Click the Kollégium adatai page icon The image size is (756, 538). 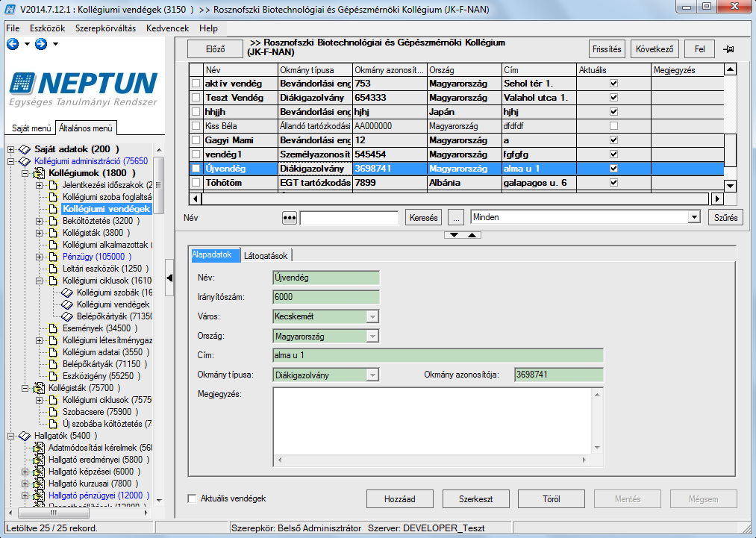coord(54,352)
